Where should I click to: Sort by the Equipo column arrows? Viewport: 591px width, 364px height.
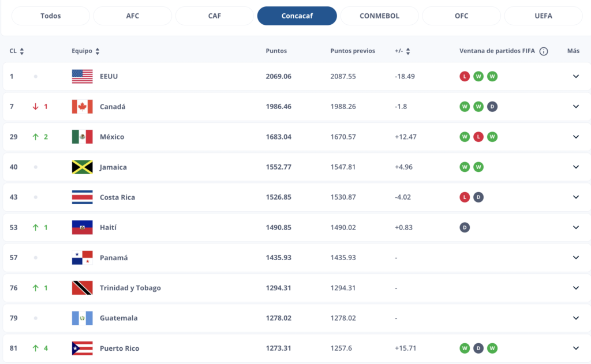[98, 51]
